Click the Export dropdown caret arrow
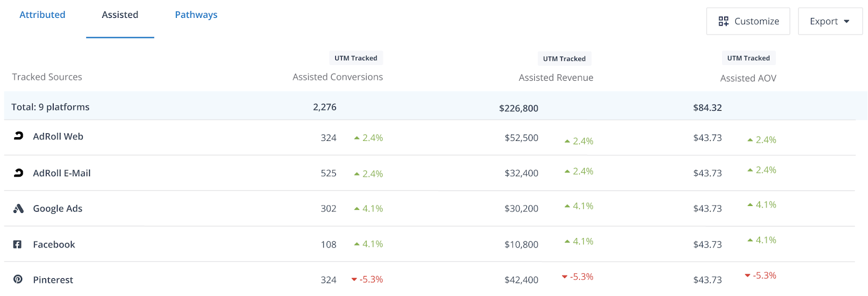Screen dimensions: 868x296 pyautogui.click(x=846, y=22)
